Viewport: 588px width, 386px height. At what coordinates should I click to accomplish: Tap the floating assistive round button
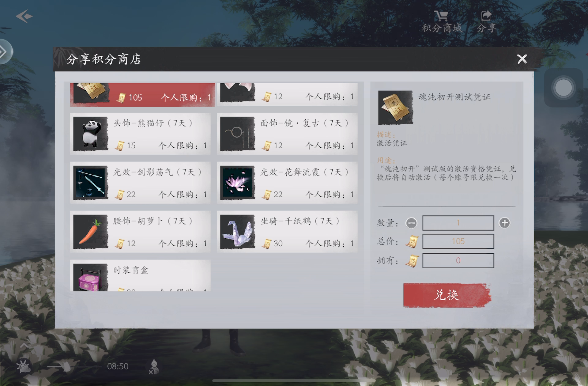563,88
